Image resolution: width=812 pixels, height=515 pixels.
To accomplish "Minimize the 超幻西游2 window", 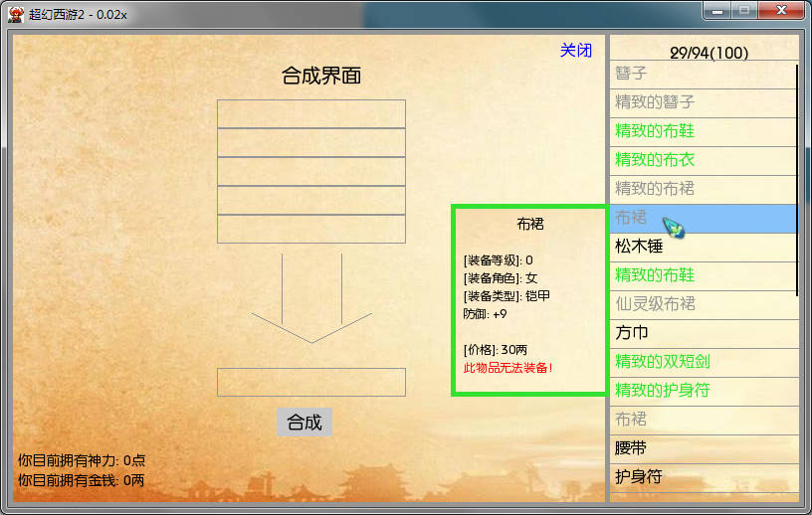I will point(716,10).
